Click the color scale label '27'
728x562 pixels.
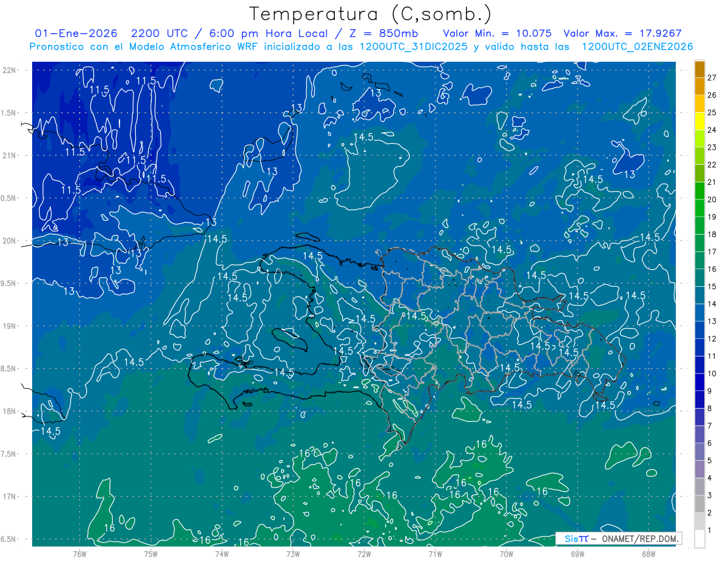click(712, 78)
